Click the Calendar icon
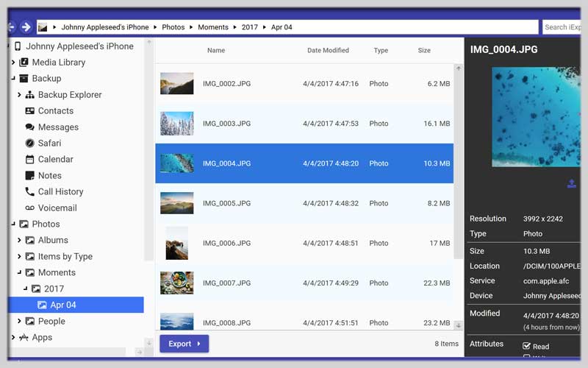The image size is (588, 368). (29, 159)
